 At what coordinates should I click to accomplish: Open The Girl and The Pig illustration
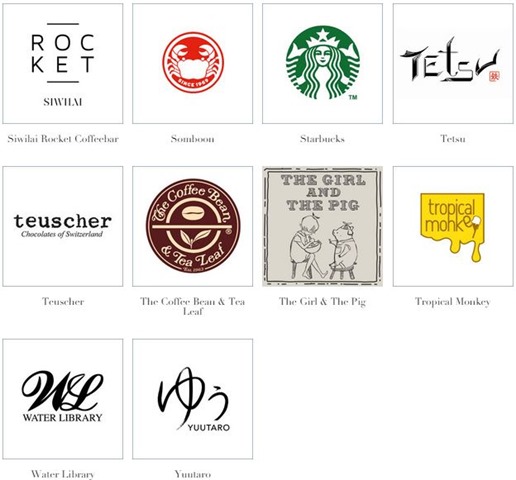[322, 226]
